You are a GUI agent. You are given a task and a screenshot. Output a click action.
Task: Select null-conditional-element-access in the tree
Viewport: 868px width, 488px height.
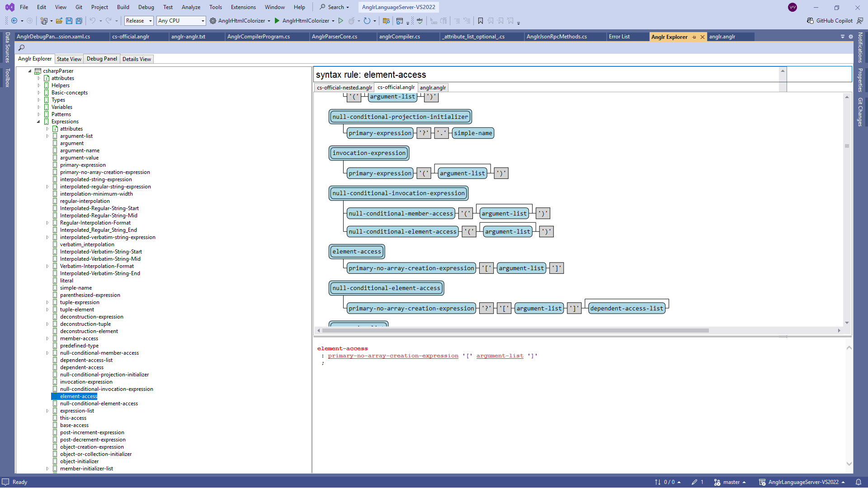(99, 404)
